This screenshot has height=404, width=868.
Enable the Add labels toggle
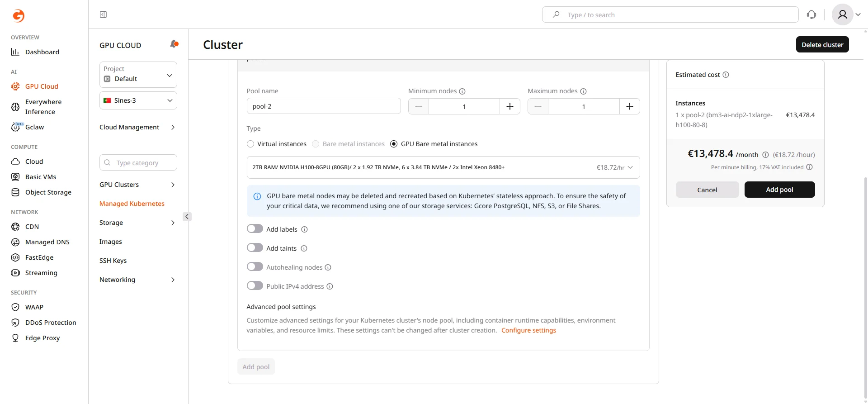(255, 229)
